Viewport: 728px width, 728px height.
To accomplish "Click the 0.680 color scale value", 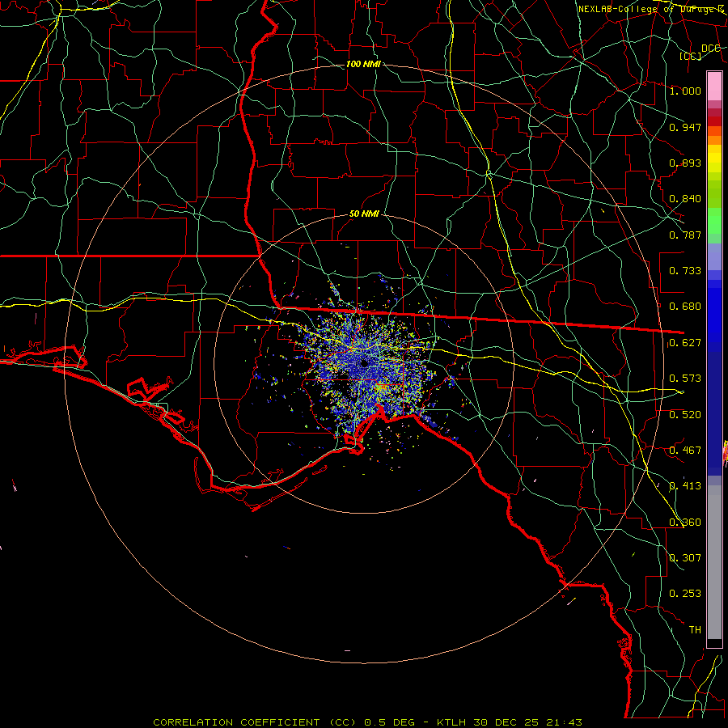I will [x=685, y=307].
